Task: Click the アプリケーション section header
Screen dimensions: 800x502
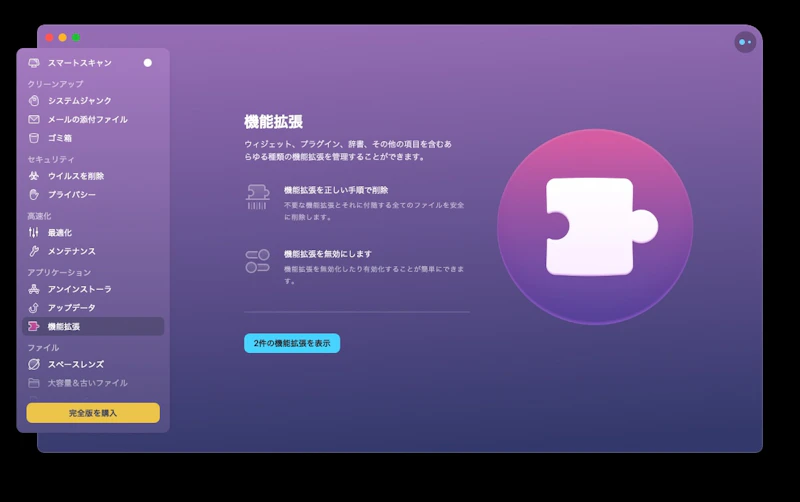Action: [59, 272]
